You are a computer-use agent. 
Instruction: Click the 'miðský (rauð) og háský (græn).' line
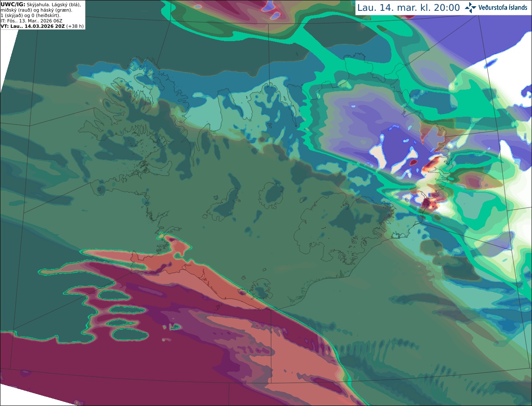(x=36, y=10)
